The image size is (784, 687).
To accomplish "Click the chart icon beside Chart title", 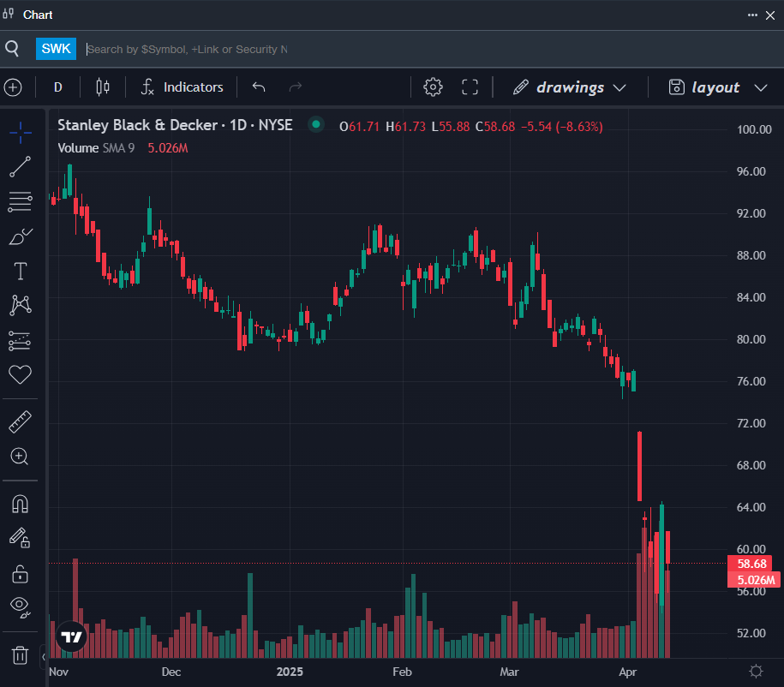I will pos(8,14).
